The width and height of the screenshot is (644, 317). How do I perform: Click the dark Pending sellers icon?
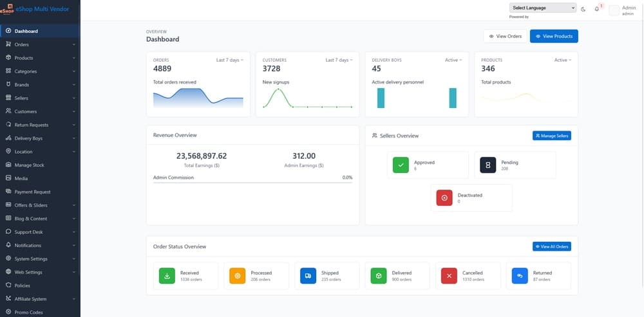pos(488,165)
